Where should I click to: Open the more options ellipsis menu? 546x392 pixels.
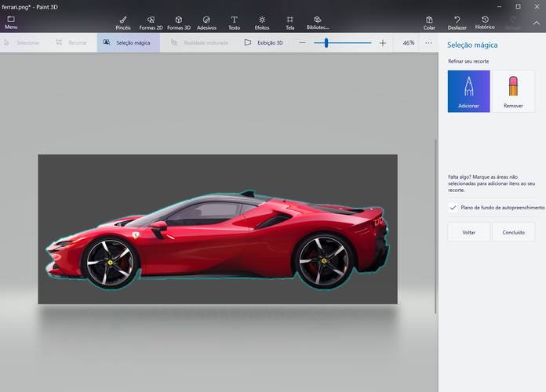428,43
